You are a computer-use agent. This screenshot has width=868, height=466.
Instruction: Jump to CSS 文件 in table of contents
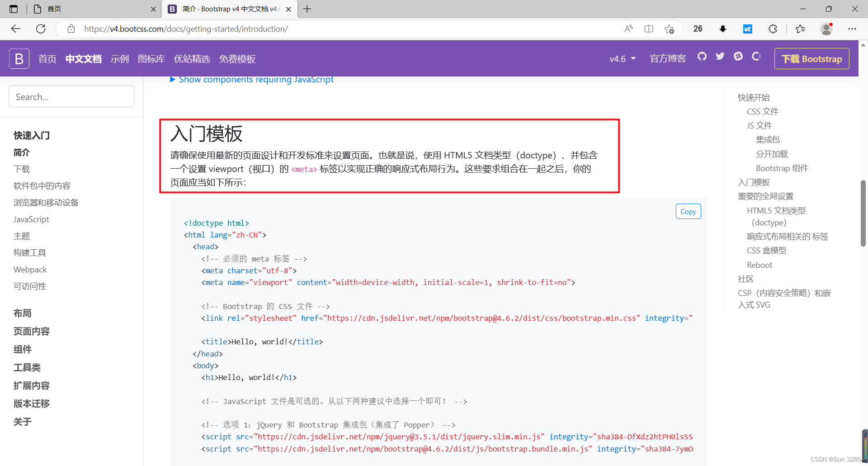coord(763,111)
